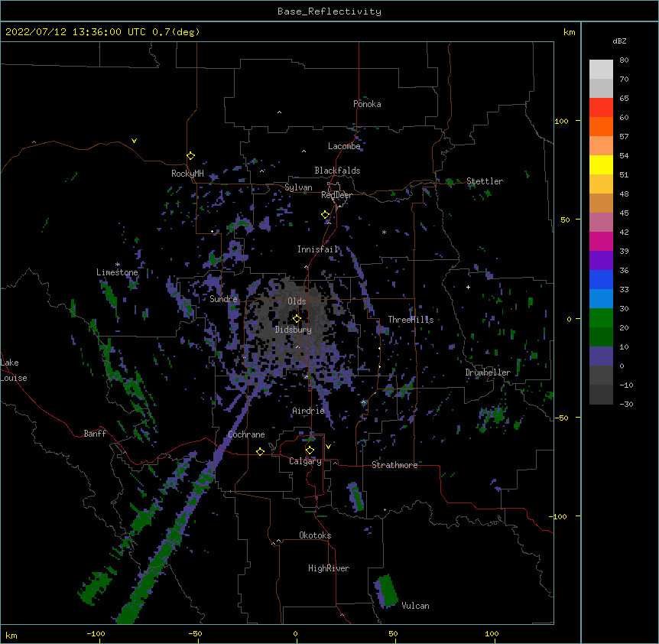
Task: Select the yellow diamond marker between Olds and Didsbury
Action: pos(297,319)
